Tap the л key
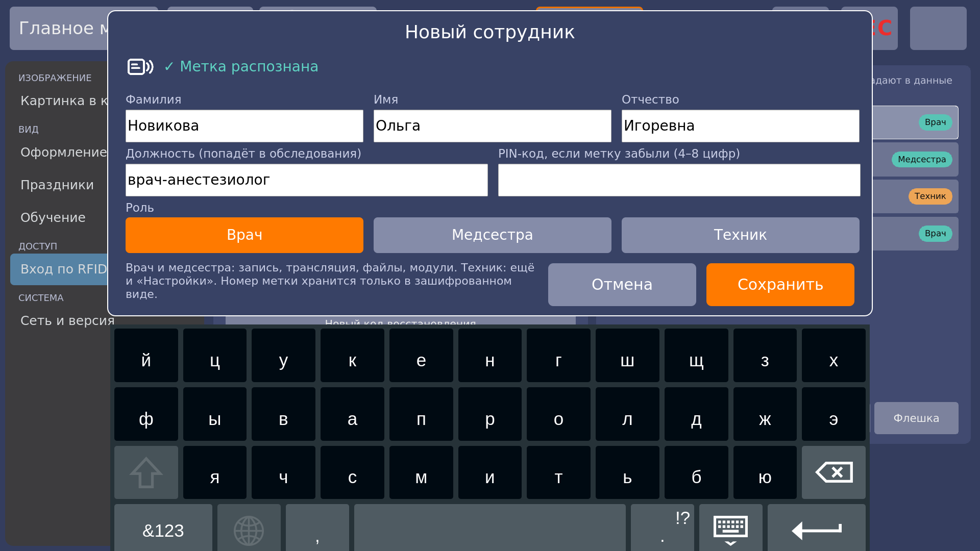 (627, 414)
